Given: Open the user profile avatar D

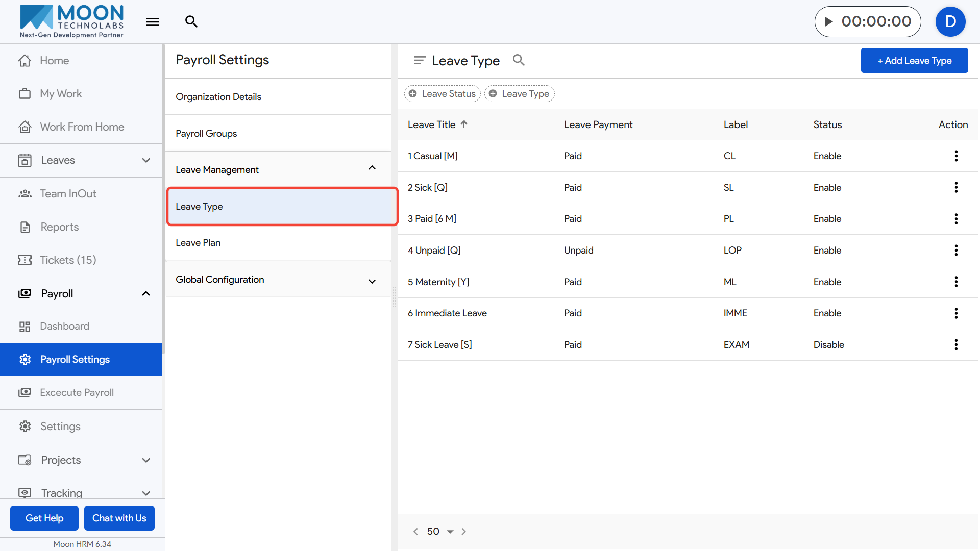Looking at the screenshot, I should [x=950, y=21].
